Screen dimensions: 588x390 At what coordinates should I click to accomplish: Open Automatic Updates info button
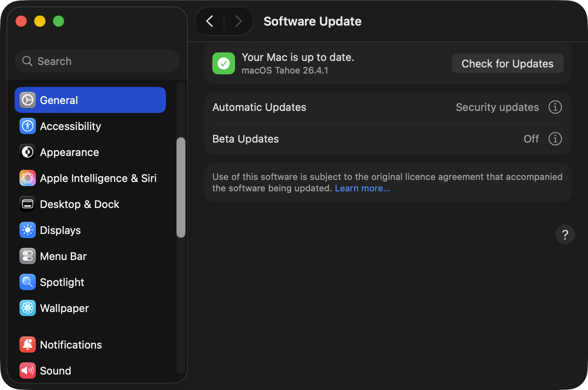click(555, 107)
